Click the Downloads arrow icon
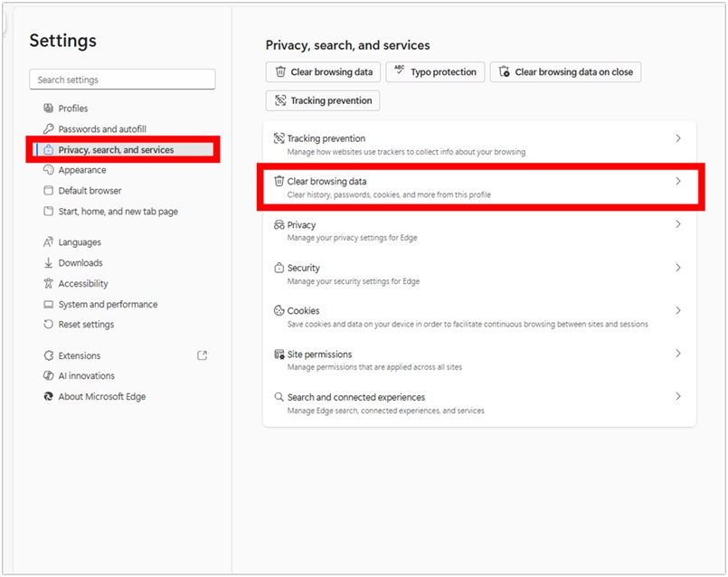Viewport: 728px width, 577px height. tap(49, 263)
